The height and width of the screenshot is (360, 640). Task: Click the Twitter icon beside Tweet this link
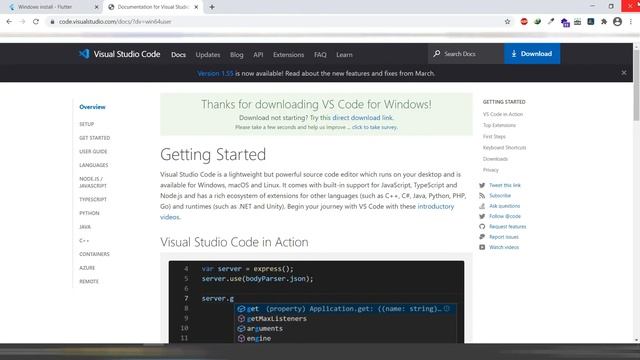click(x=482, y=185)
